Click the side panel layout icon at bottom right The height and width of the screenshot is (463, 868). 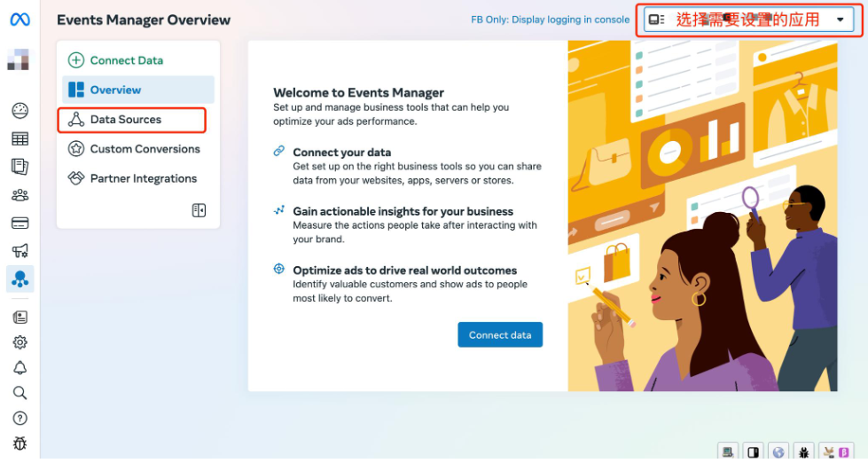[x=754, y=452]
